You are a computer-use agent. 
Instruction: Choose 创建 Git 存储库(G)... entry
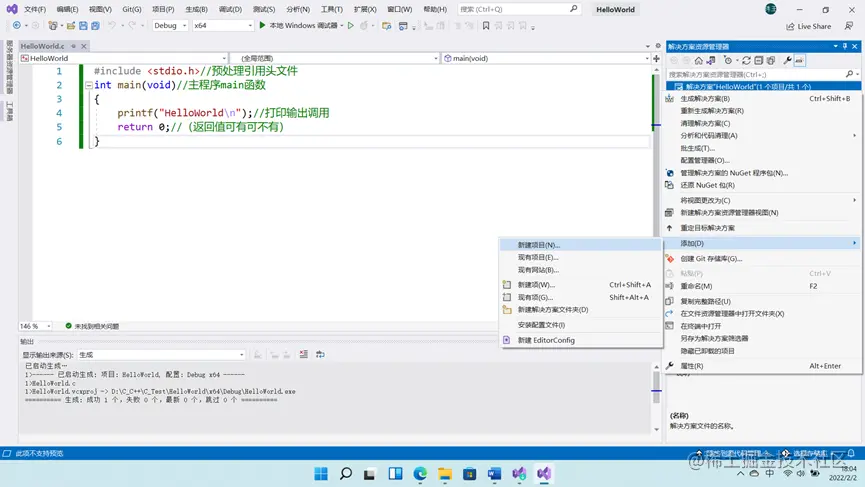click(763, 259)
